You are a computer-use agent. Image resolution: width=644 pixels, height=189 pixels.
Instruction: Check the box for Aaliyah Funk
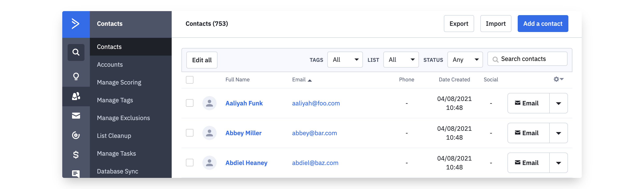190,103
